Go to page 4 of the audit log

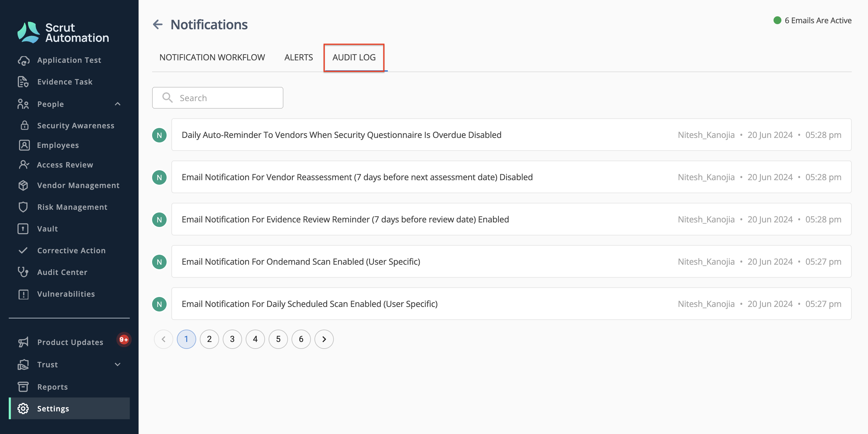[x=255, y=339]
